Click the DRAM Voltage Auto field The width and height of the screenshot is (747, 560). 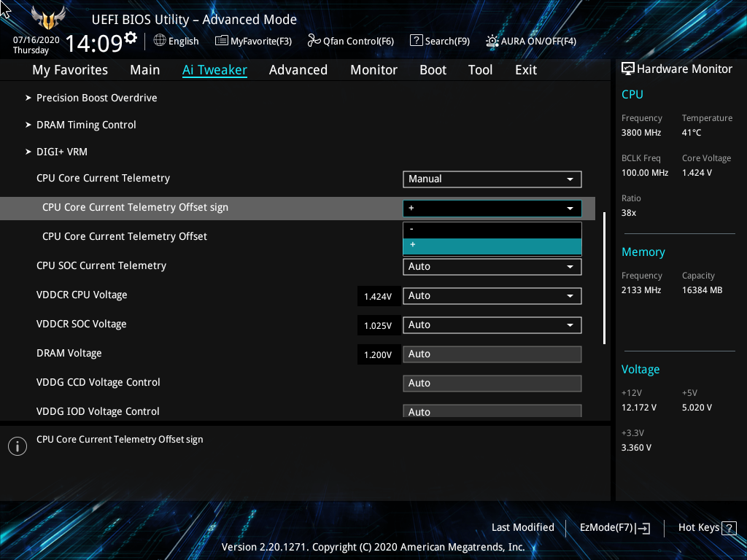492,354
